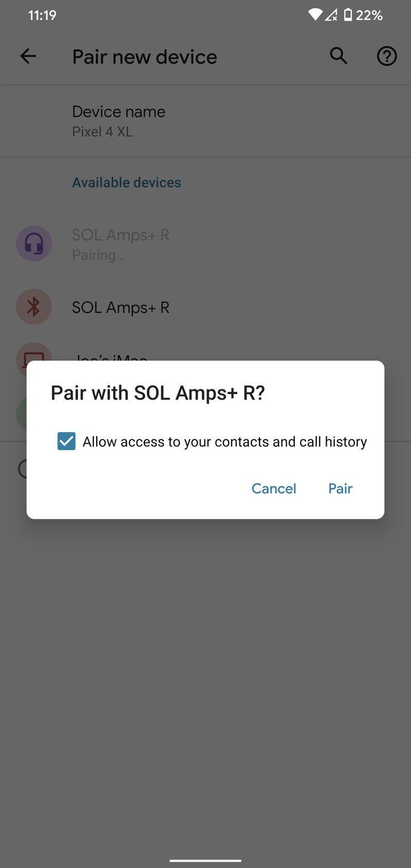
Task: Tap the red Bluetooth device icon
Action: point(34,307)
